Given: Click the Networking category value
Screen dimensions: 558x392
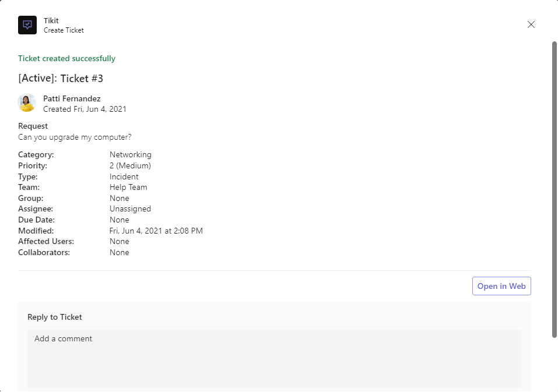Looking at the screenshot, I should [130, 154].
